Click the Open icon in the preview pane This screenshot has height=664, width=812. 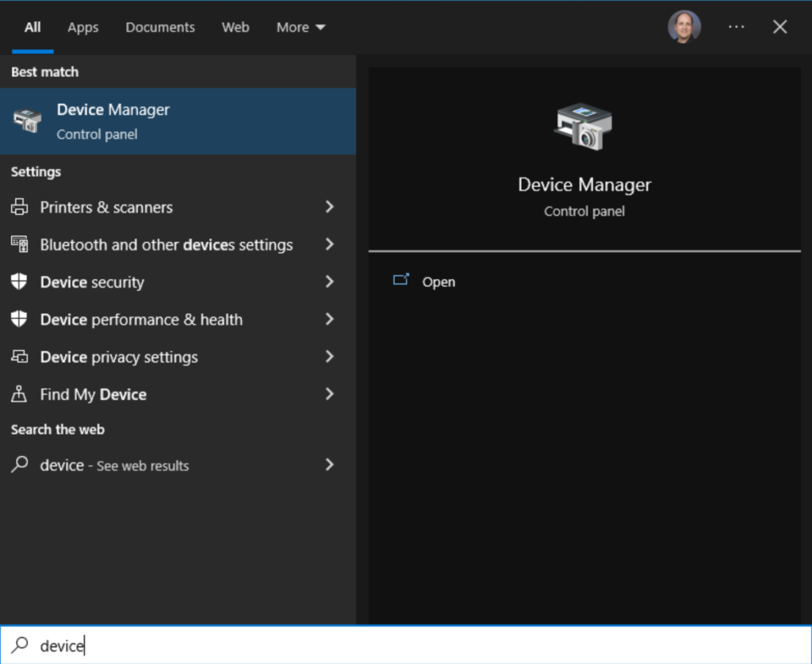coord(400,280)
